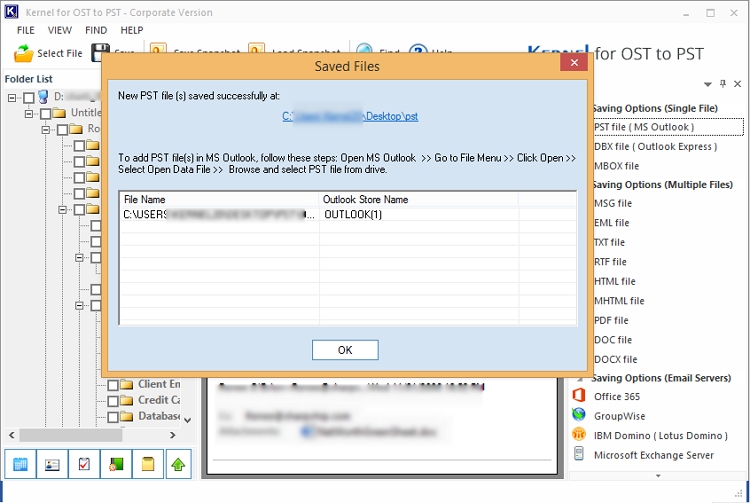Close the saving options side panel

[738, 84]
